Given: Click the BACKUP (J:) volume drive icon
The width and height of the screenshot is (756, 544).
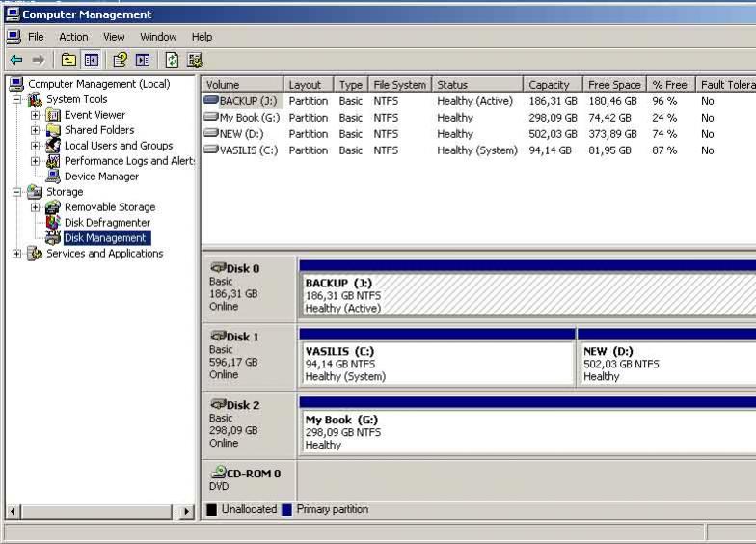Looking at the screenshot, I should pos(210,100).
